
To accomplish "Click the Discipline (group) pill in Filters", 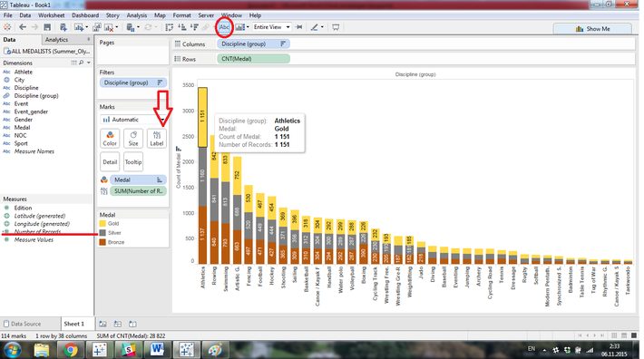I will (x=132, y=82).
